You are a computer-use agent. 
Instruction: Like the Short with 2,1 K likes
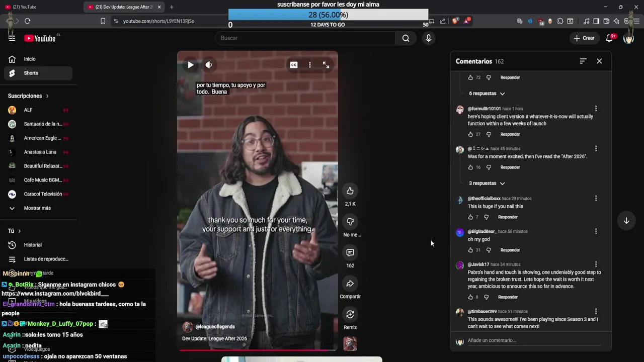click(350, 191)
